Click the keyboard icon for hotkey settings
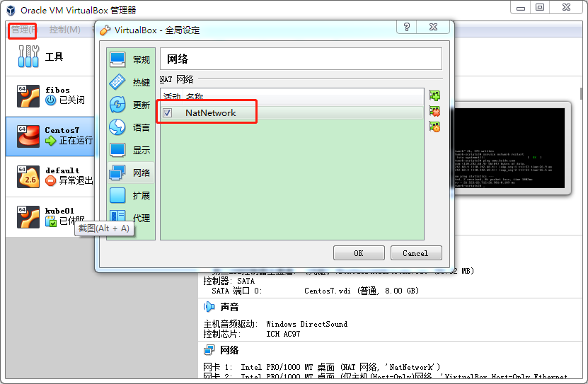Viewport: 588px width, 384px height. click(117, 82)
